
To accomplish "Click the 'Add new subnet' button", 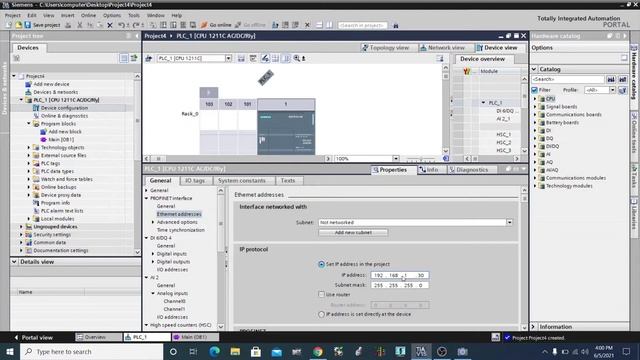I will [353, 233].
